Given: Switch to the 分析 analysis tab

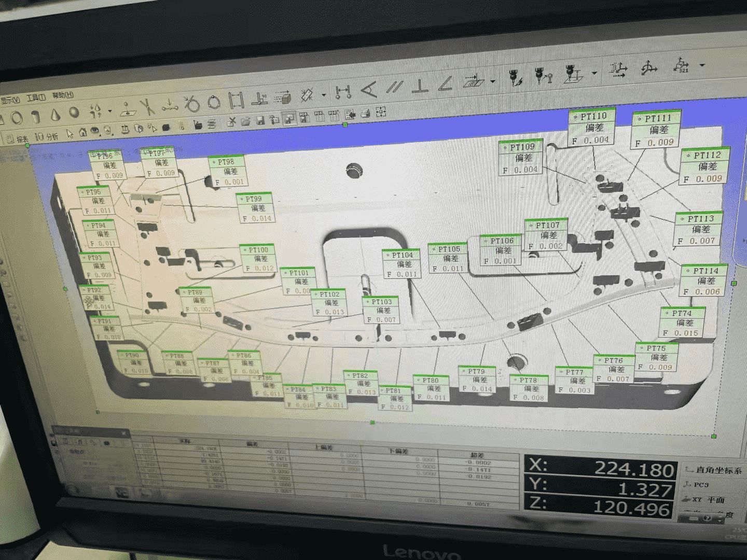Looking at the screenshot, I should coord(47,137).
